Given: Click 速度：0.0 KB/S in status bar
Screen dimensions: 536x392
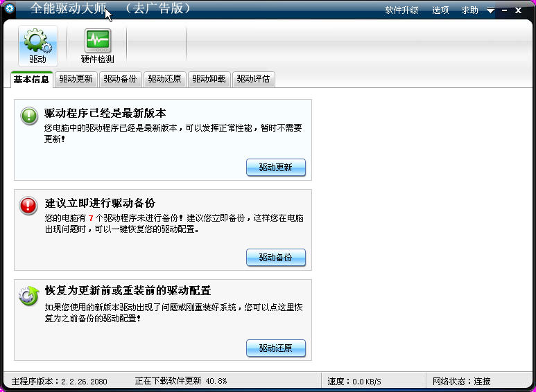Looking at the screenshot, I should pos(354,381).
